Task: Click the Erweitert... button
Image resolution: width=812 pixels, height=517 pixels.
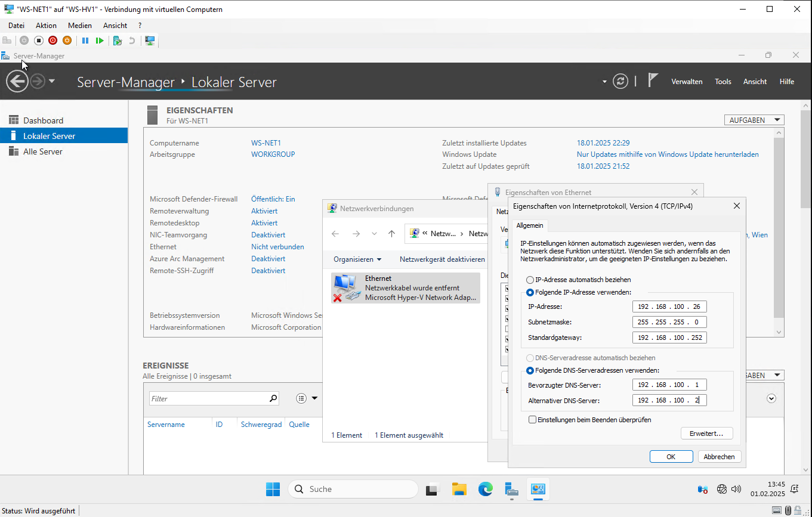Action: point(706,434)
